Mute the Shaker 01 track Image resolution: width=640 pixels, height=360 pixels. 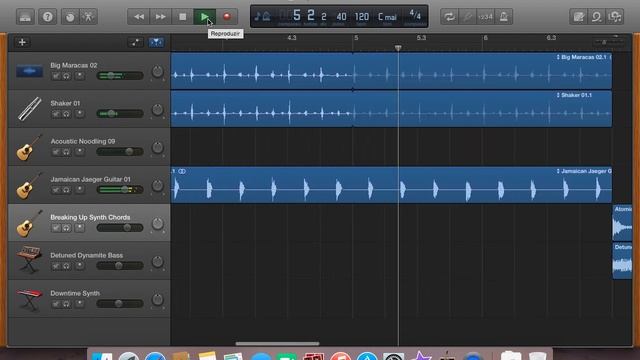click(x=56, y=114)
